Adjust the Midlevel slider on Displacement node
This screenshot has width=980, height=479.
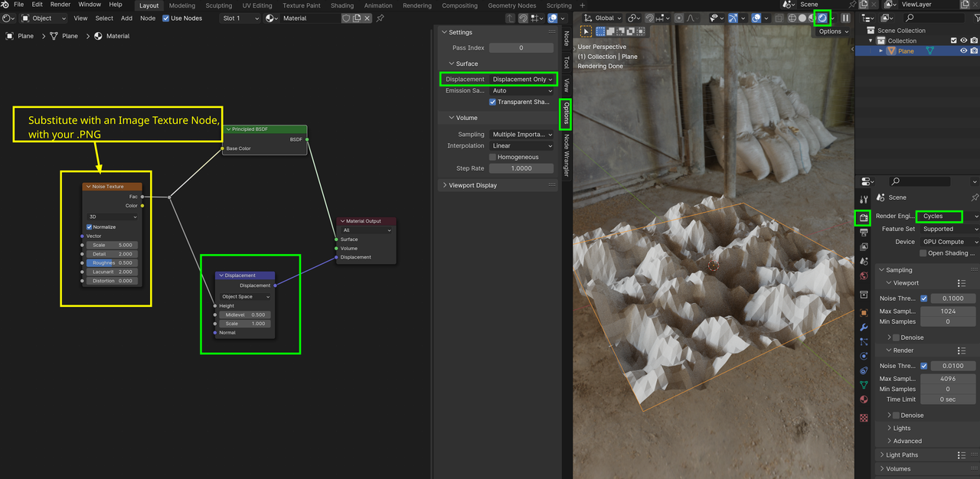tap(246, 314)
